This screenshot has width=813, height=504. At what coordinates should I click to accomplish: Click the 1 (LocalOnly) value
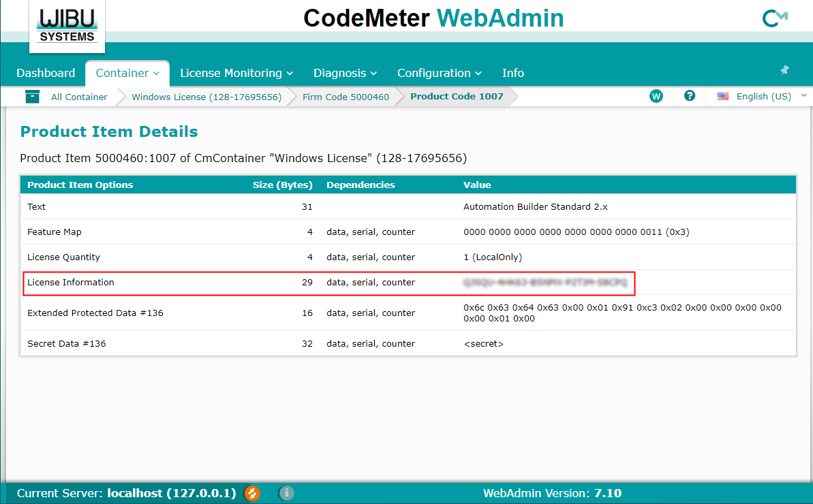[493, 257]
